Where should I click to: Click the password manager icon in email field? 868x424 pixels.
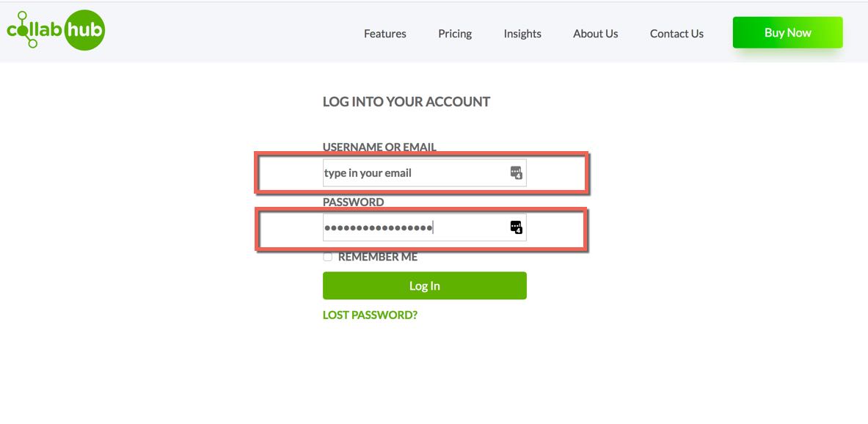click(516, 172)
